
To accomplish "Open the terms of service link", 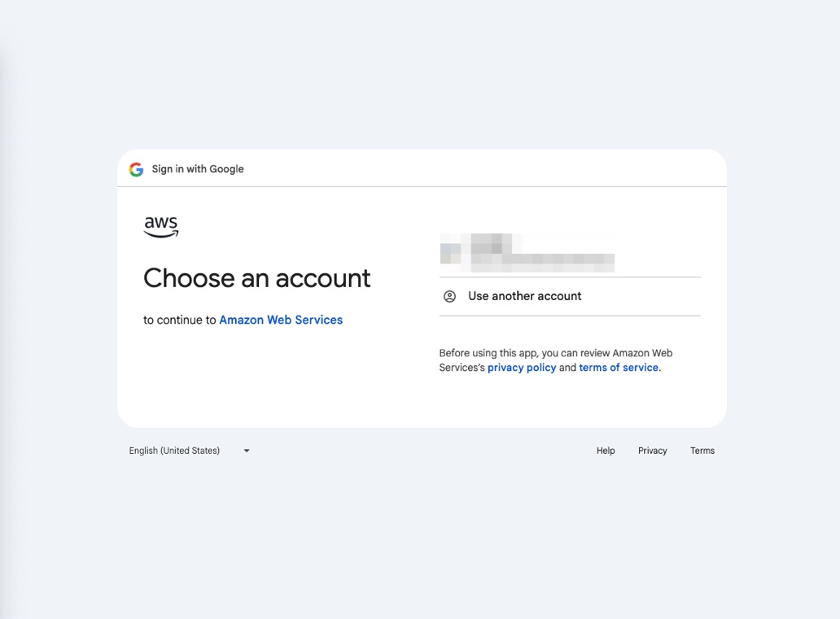I will point(619,368).
